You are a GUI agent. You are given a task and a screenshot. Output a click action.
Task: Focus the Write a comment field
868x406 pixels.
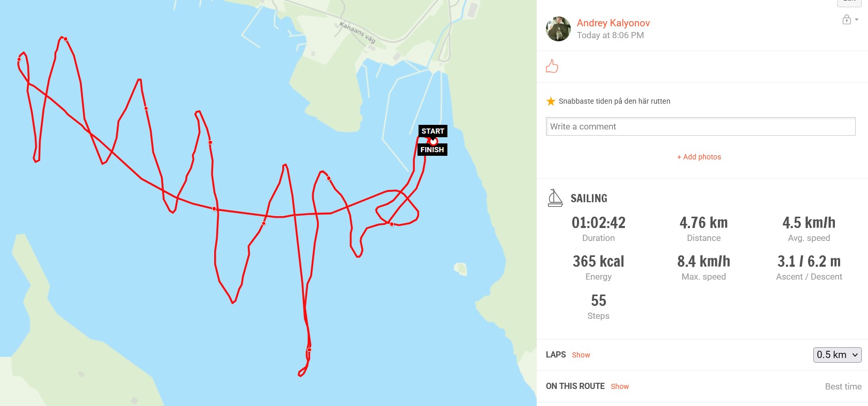coord(700,126)
